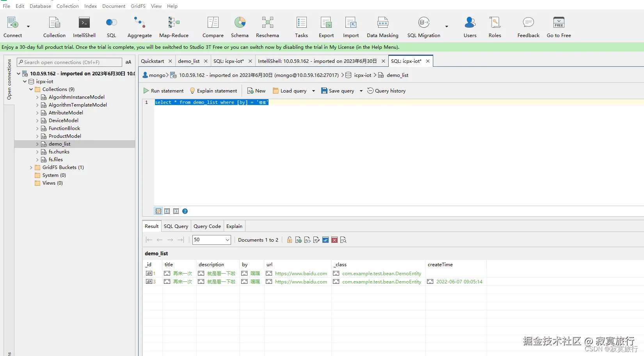Click the validate changes checkmark icon
The height and width of the screenshot is (356, 644).
tap(326, 240)
